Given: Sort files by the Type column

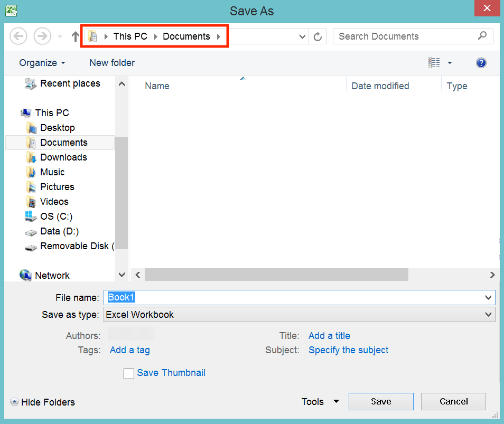Looking at the screenshot, I should [457, 86].
